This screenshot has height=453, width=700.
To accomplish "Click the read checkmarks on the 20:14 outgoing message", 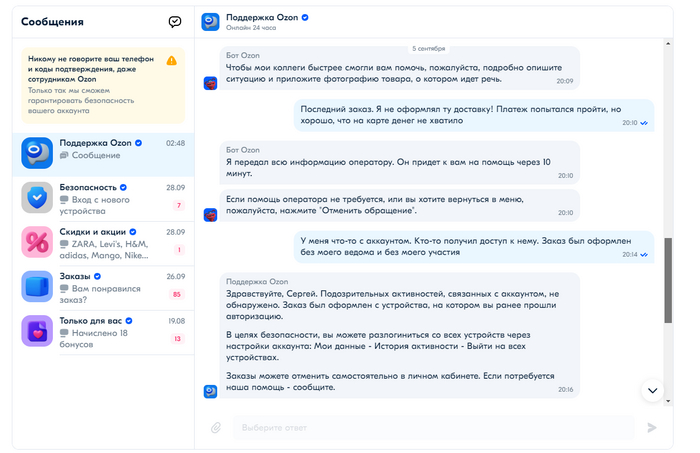I will click(644, 254).
